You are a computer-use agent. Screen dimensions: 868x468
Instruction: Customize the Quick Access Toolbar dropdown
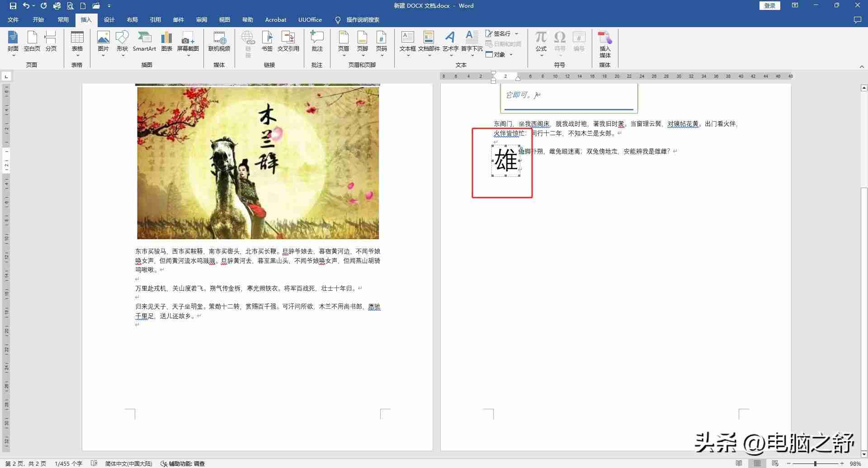(109, 6)
